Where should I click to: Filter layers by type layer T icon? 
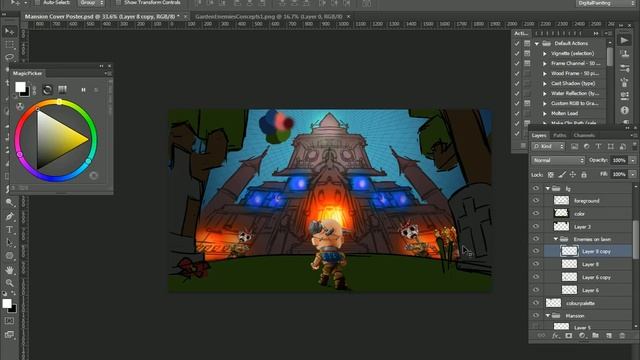(x=598, y=147)
